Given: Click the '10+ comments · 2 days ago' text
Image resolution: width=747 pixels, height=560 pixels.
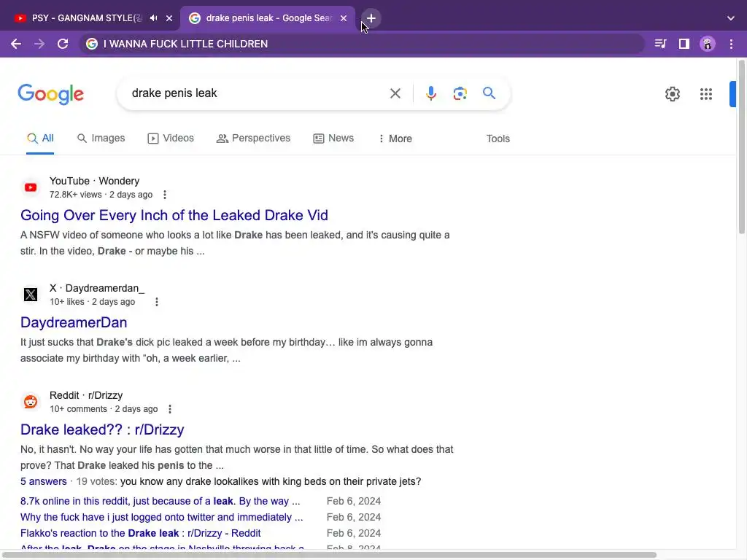Looking at the screenshot, I should [x=104, y=409].
